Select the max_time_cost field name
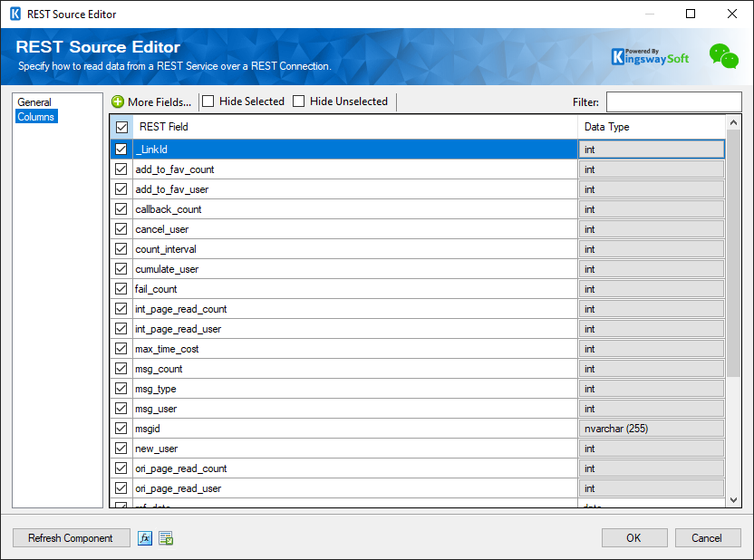754x560 pixels. point(167,349)
